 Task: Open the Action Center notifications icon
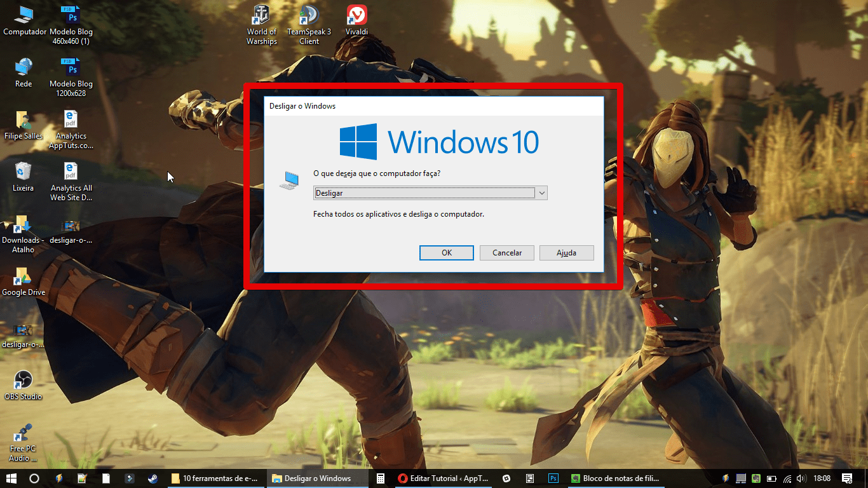click(846, 478)
